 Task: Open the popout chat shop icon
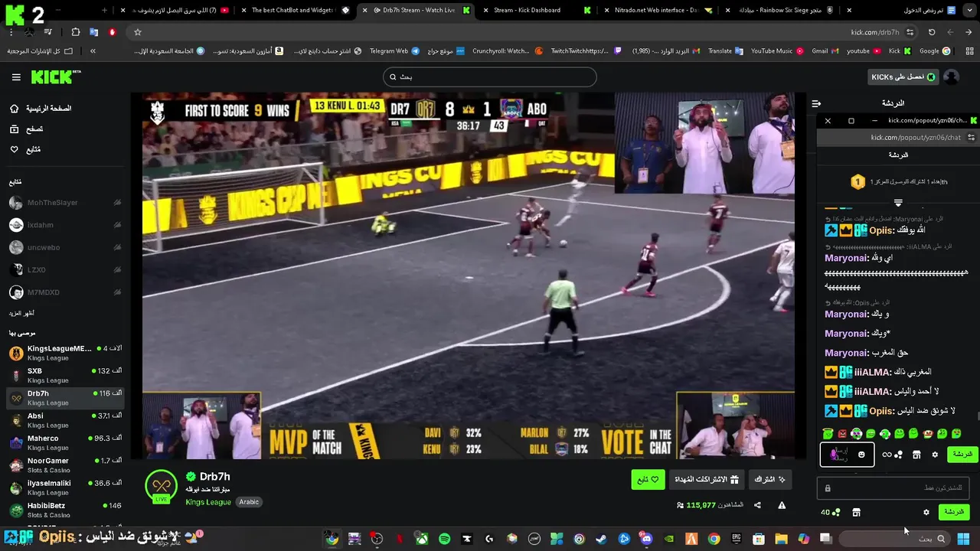click(x=916, y=455)
